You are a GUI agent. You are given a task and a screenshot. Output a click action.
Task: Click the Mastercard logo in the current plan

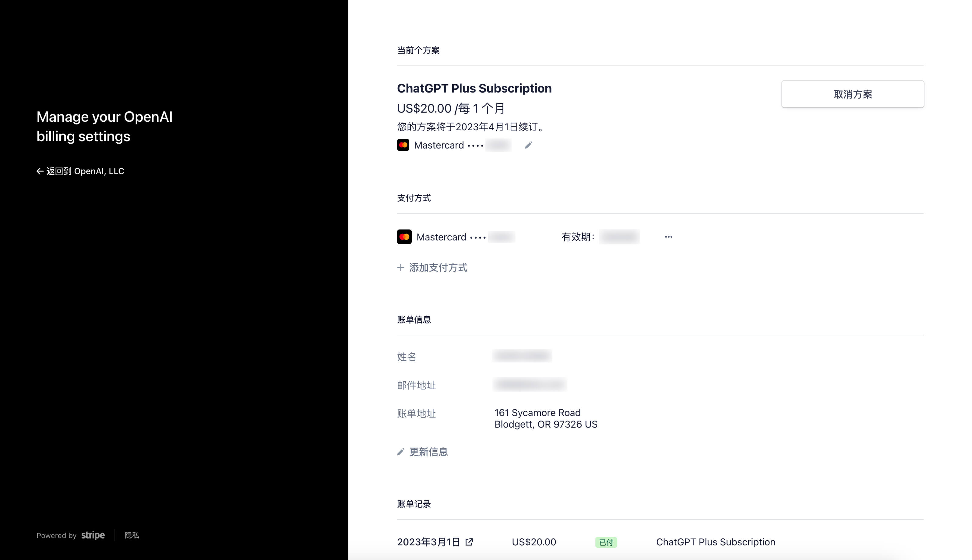click(x=403, y=145)
